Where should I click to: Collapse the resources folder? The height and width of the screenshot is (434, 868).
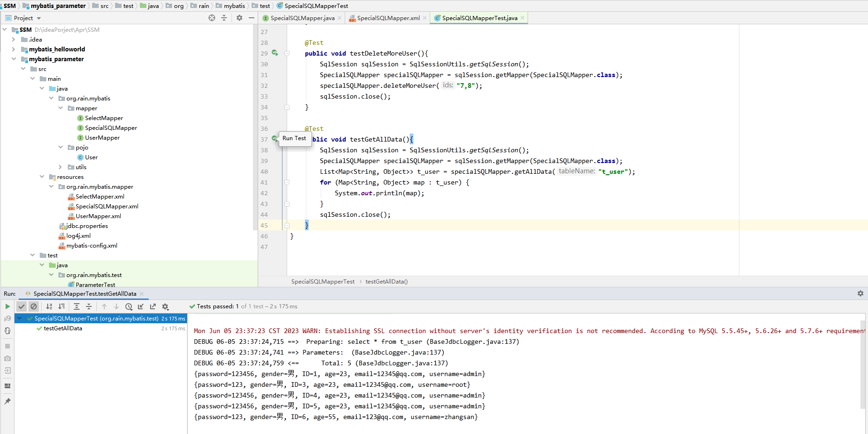click(x=42, y=177)
